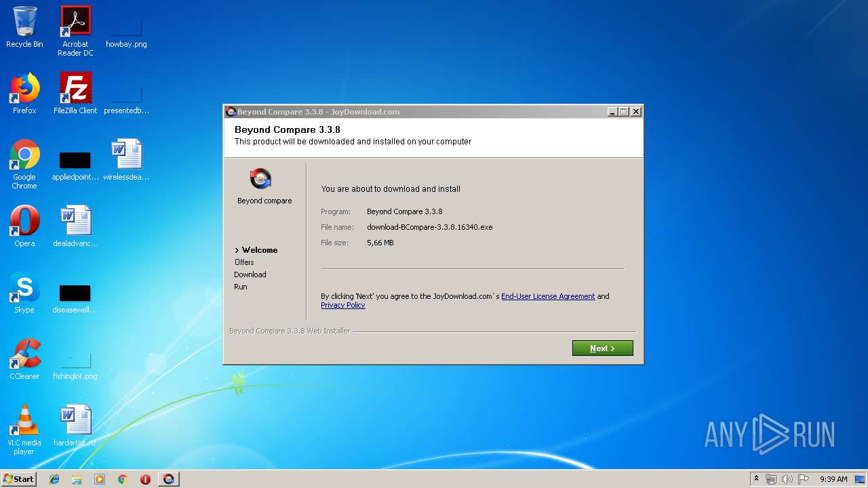Launch FileZilla Client shortcut
The image size is (868, 488).
pyautogui.click(x=75, y=94)
